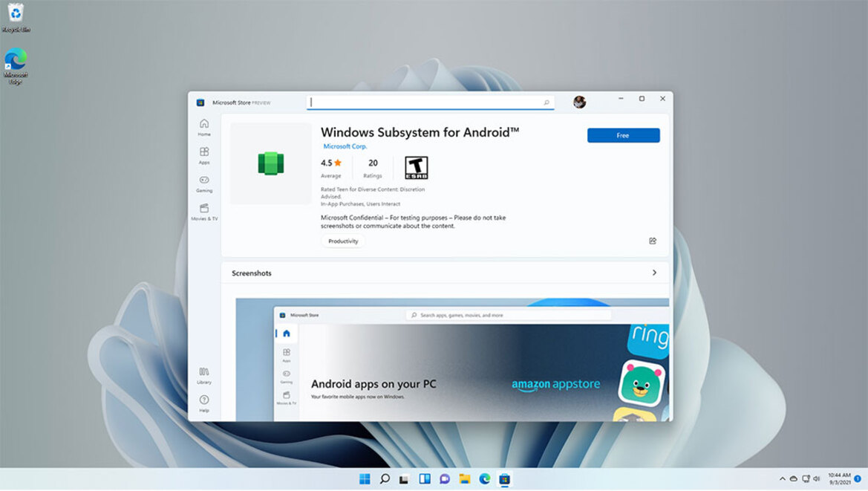Open the Apps section in the sidebar
The height and width of the screenshot is (491, 868).
pyautogui.click(x=204, y=155)
